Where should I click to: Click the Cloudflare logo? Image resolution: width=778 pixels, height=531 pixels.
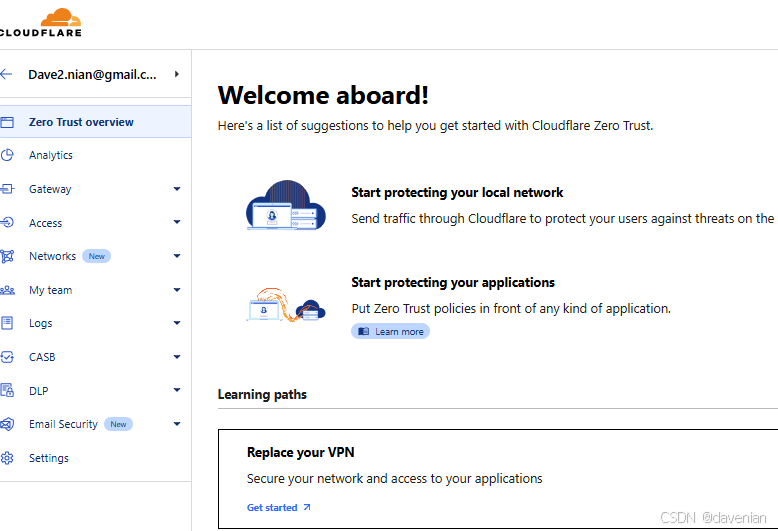(x=41, y=23)
